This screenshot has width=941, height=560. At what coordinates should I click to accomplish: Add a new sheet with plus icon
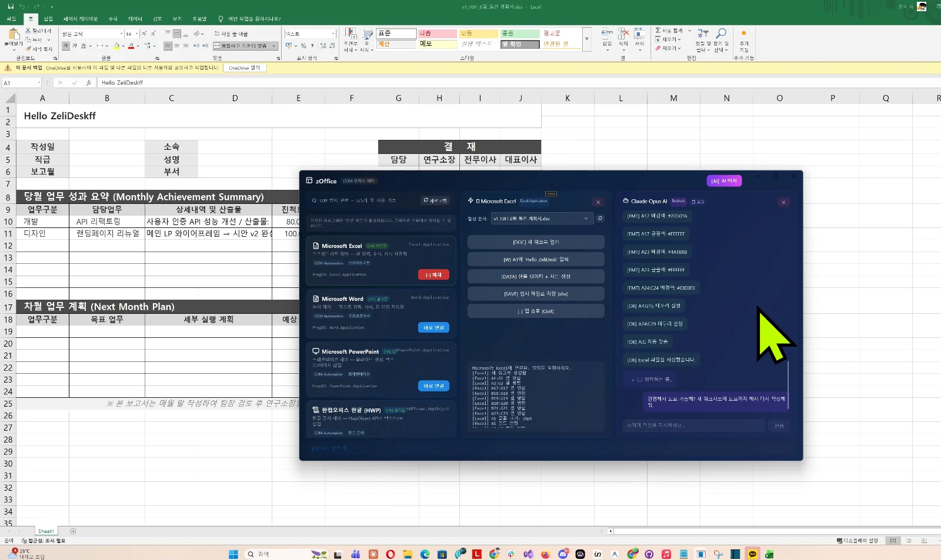(x=73, y=531)
